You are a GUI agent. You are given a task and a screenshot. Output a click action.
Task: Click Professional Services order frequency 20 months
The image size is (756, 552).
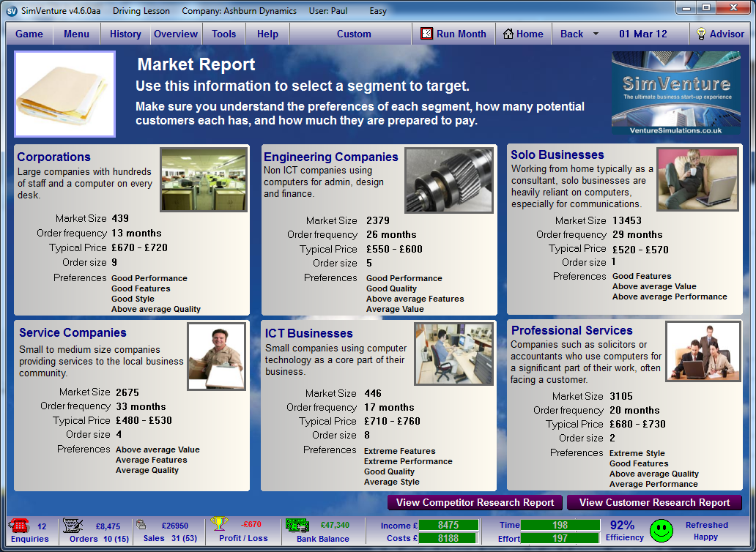[x=634, y=411]
